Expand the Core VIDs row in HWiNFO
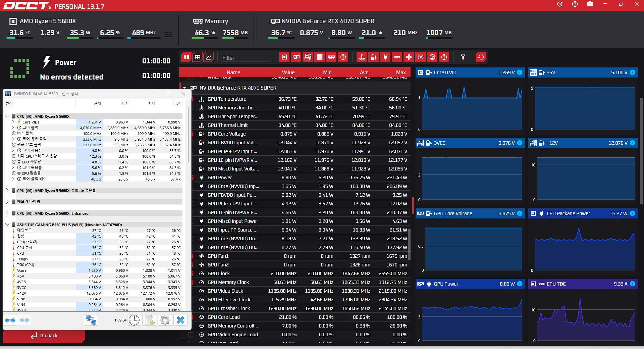Image resolution: width=644 pixels, height=349 pixels. pyautogui.click(x=13, y=122)
